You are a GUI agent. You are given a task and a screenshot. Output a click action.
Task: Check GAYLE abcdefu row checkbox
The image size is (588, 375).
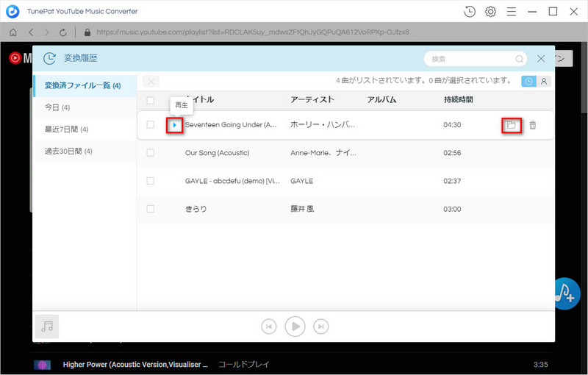click(x=151, y=181)
